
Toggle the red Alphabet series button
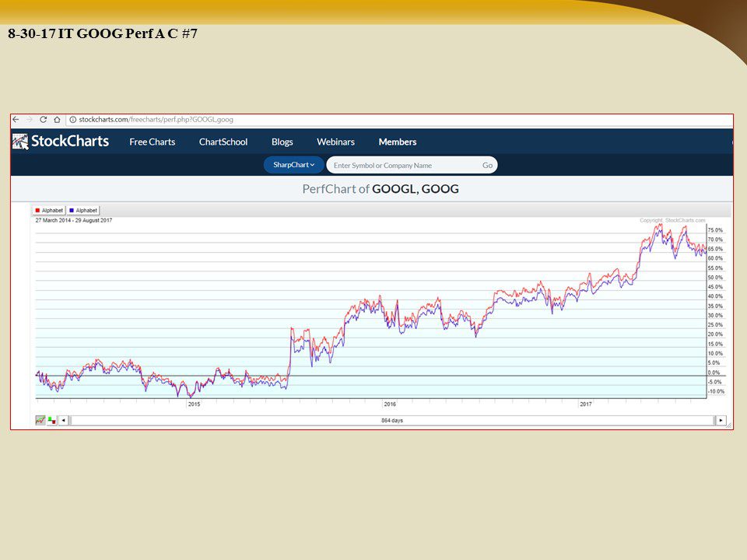tap(48, 211)
